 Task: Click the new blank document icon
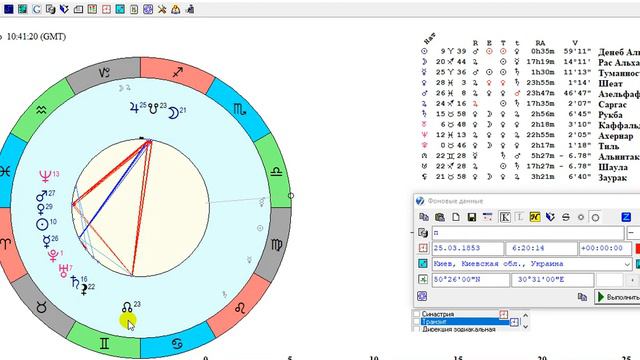[x=456, y=217]
